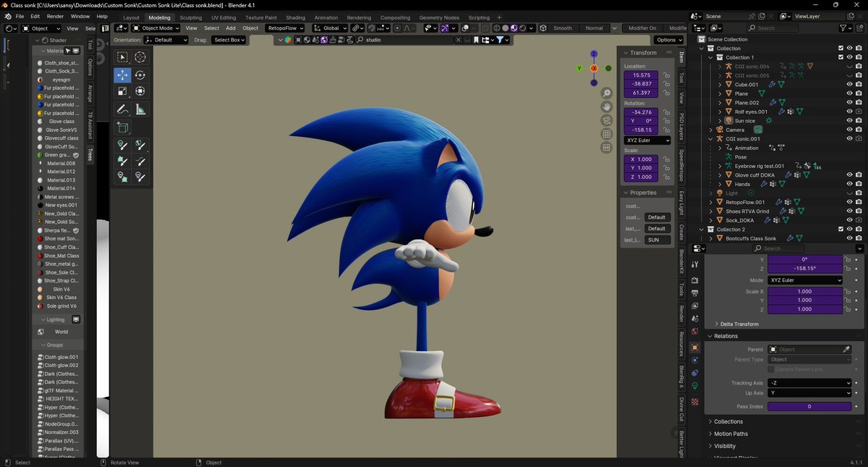The height and width of the screenshot is (467, 868).
Task: Switch to Geometry Nodes workspace tab
Action: 439,17
